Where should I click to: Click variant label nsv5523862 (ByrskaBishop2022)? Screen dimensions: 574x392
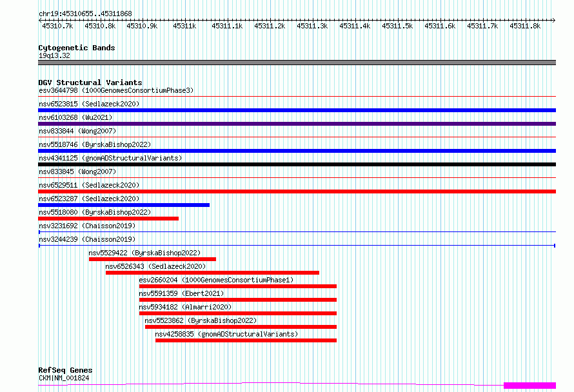click(201, 320)
